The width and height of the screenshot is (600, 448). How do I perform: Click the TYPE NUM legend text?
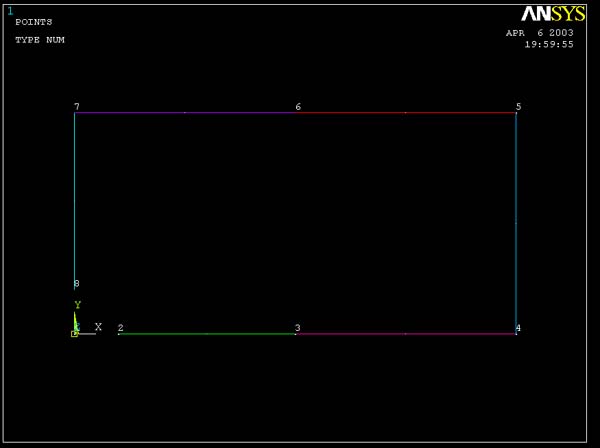tap(40, 40)
